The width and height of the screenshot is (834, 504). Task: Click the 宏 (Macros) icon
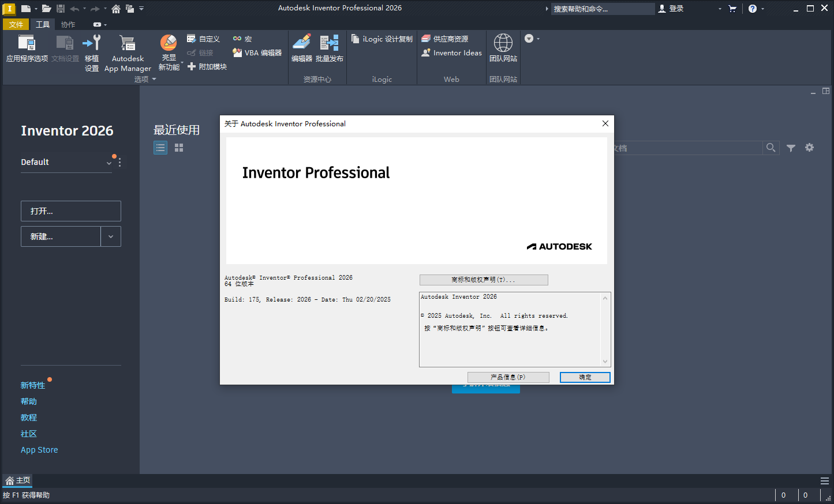(x=242, y=38)
